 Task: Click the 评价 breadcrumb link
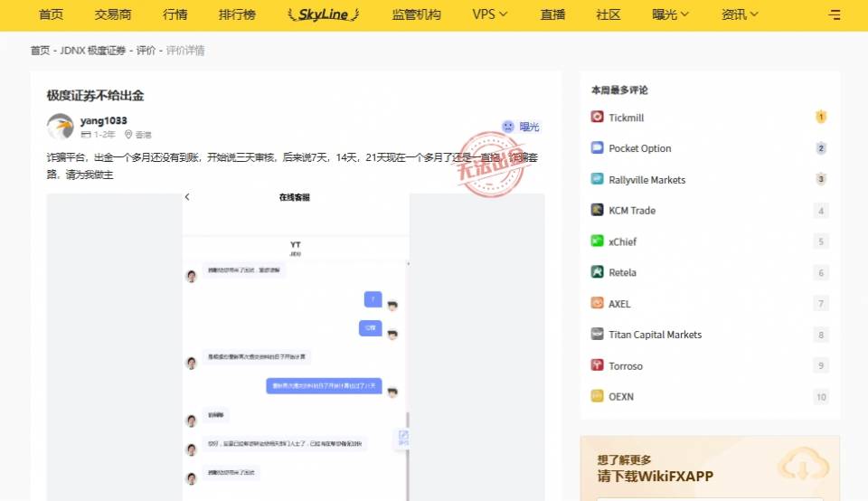coord(146,51)
